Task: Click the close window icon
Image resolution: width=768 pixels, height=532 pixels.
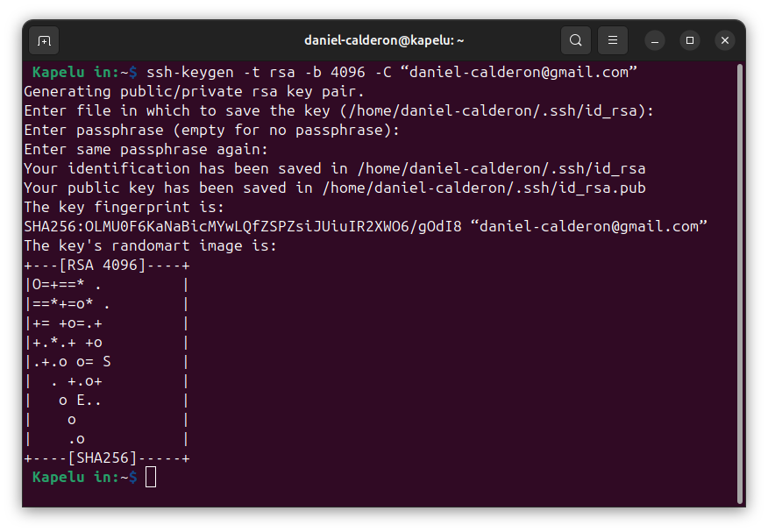Action: coord(724,40)
